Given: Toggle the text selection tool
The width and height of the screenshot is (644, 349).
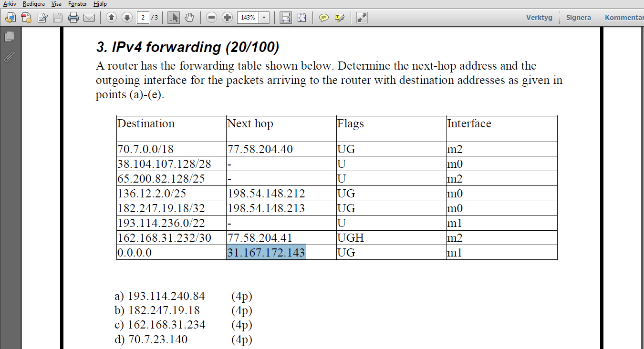Looking at the screenshot, I should [174, 18].
